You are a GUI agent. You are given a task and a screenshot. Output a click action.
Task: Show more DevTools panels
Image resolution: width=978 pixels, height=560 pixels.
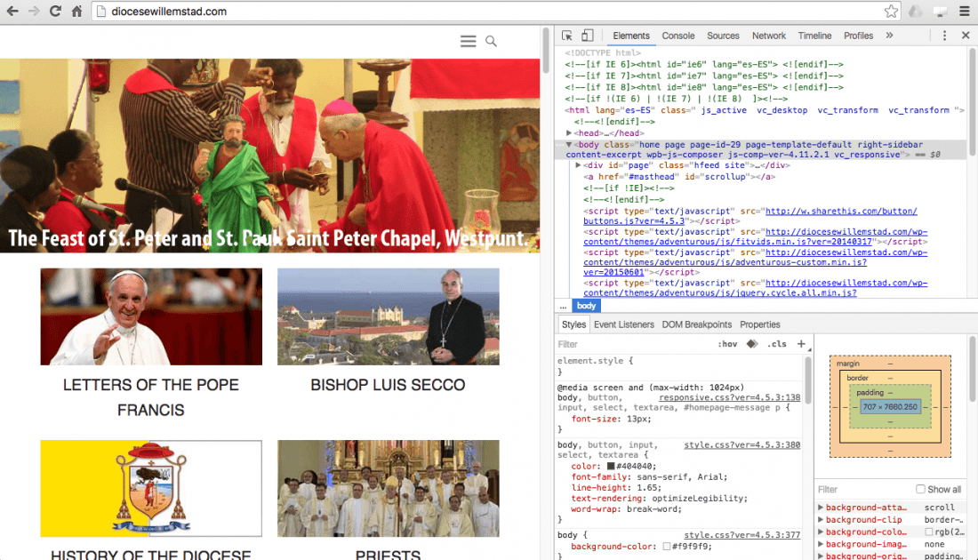[x=889, y=36]
